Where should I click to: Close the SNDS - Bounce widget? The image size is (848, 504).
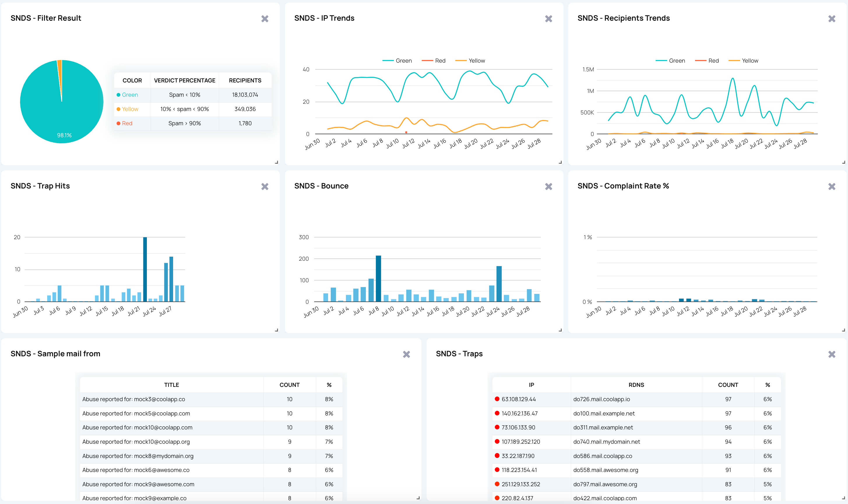coord(548,186)
